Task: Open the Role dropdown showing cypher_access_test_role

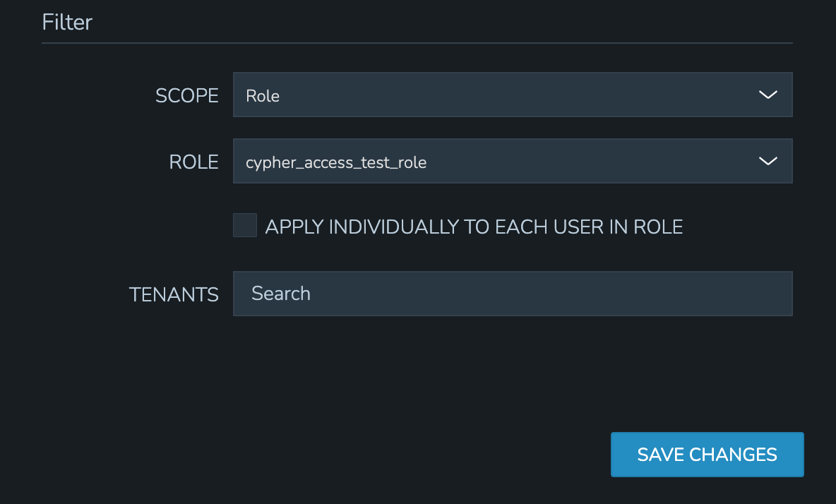Action: pyautogui.click(x=512, y=161)
